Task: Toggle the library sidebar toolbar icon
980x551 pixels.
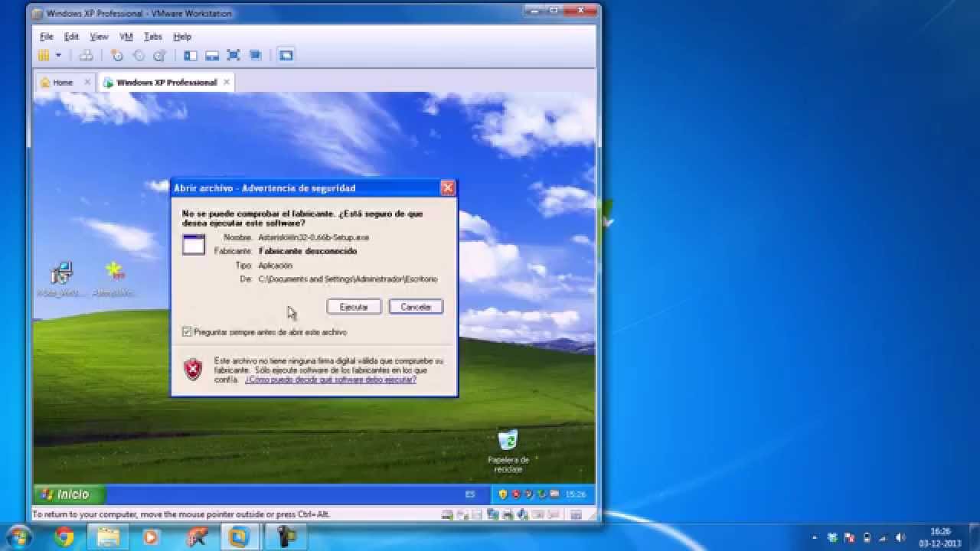Action: pyautogui.click(x=190, y=55)
